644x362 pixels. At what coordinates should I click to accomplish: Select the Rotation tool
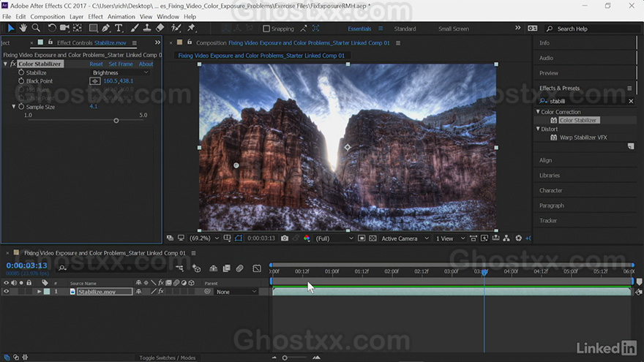click(52, 28)
